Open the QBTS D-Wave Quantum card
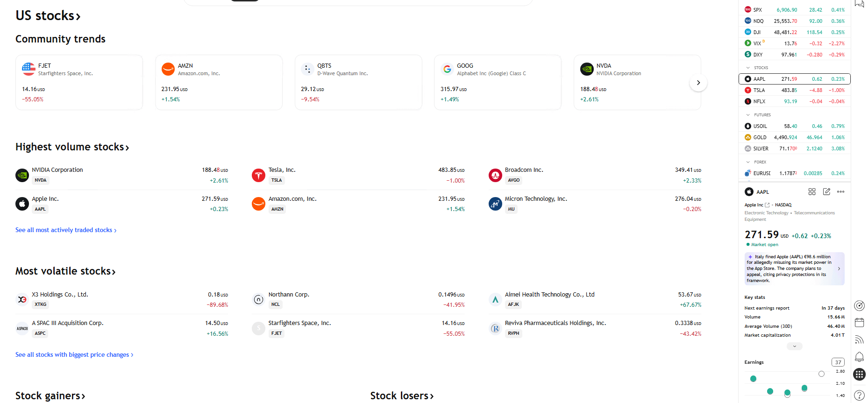Screen dimensions: 868x403 358,82
